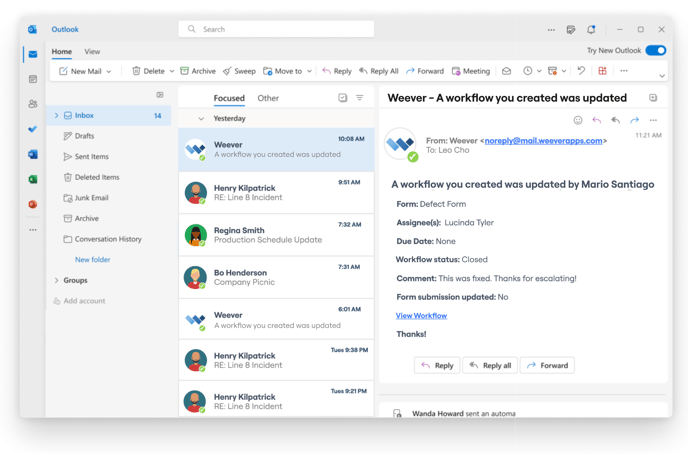Click the New folder link
This screenshot has height=455, width=688.
pos(93,260)
